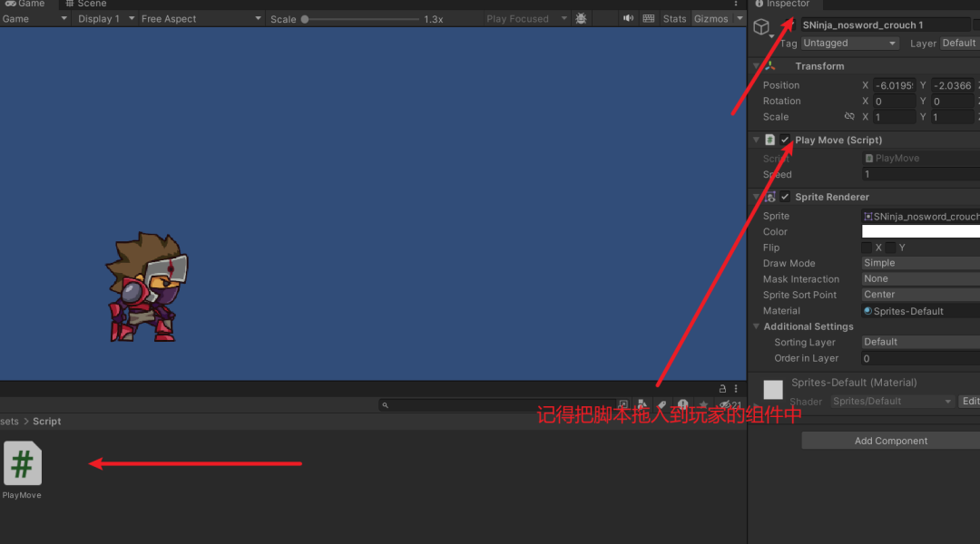This screenshot has height=544, width=980.
Task: Click the search by label tag icon
Action: (x=661, y=404)
